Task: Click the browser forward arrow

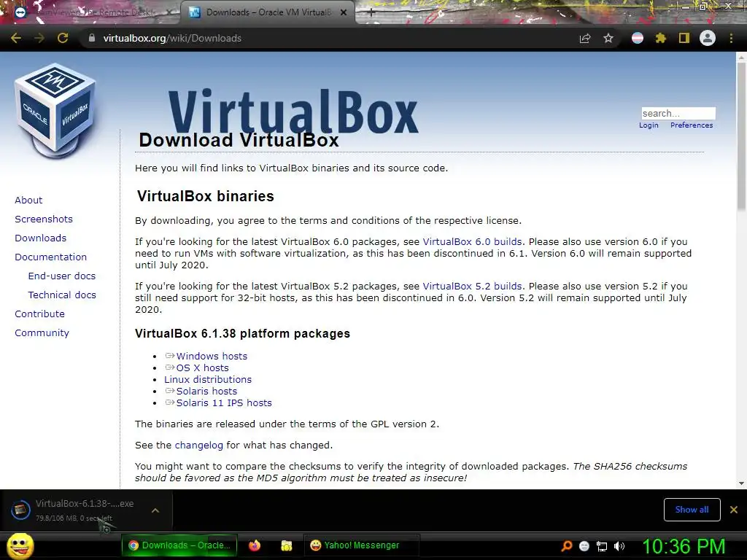Action: [x=39, y=38]
